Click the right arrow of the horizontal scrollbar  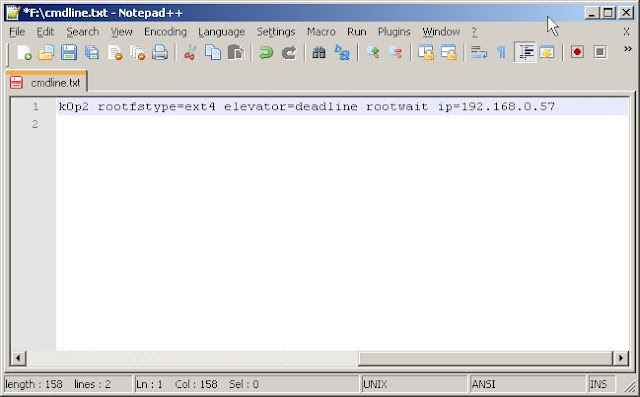[621, 358]
